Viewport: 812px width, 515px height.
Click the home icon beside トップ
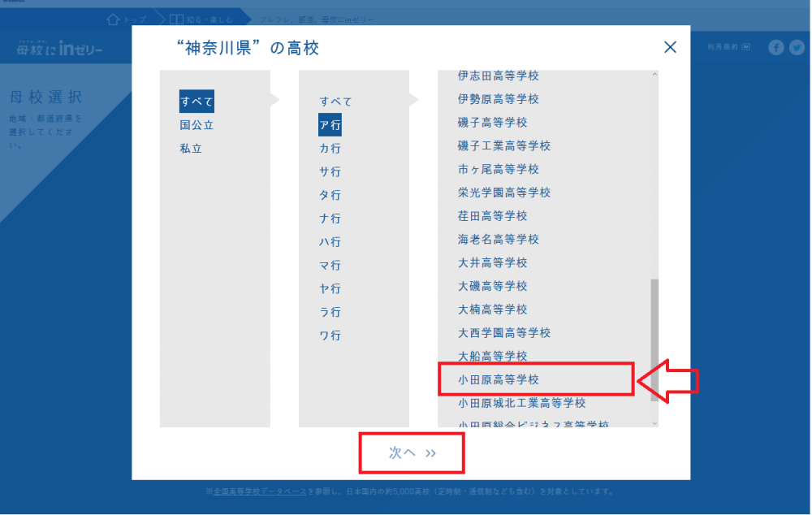pos(114,18)
